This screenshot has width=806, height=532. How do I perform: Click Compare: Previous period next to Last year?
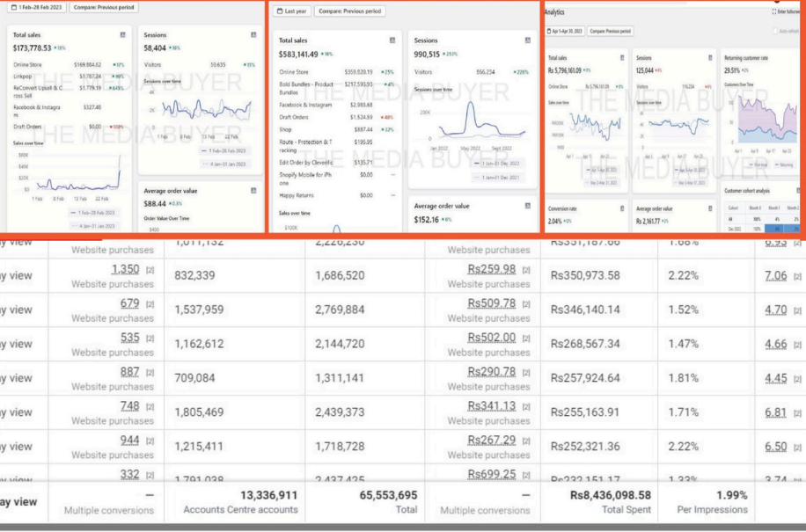[x=349, y=11]
